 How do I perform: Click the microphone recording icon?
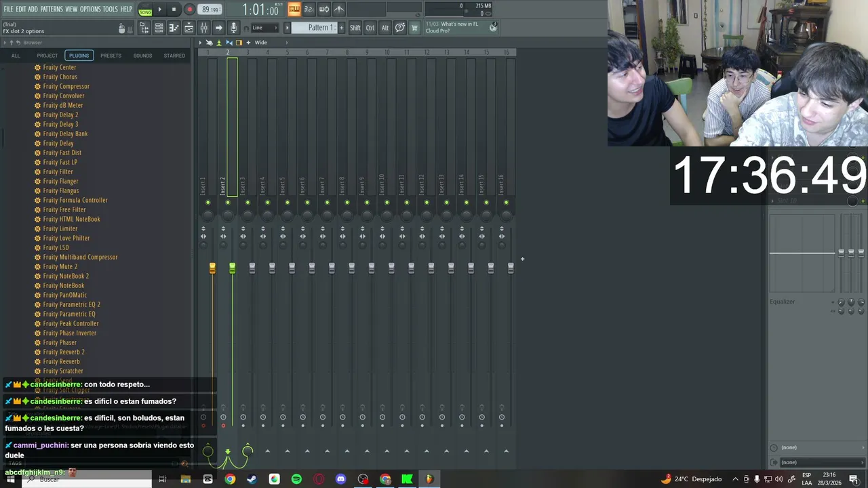[x=233, y=28]
